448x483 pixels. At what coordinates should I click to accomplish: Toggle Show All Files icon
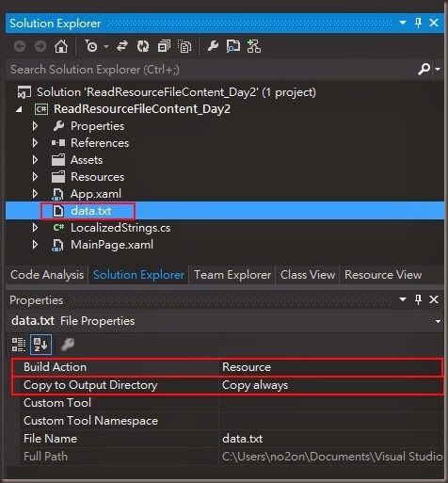pos(184,46)
